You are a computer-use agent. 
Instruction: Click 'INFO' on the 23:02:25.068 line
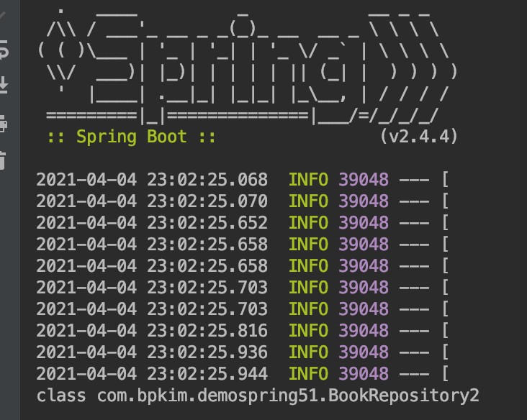309,180
